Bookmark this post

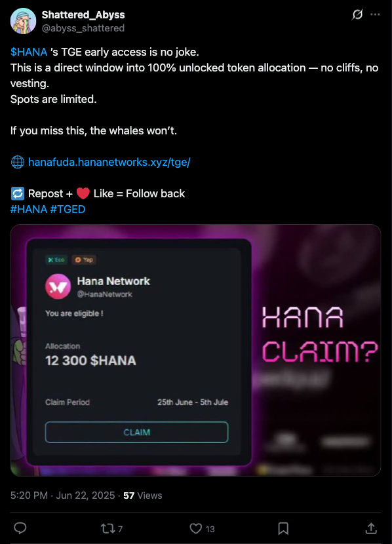283,529
